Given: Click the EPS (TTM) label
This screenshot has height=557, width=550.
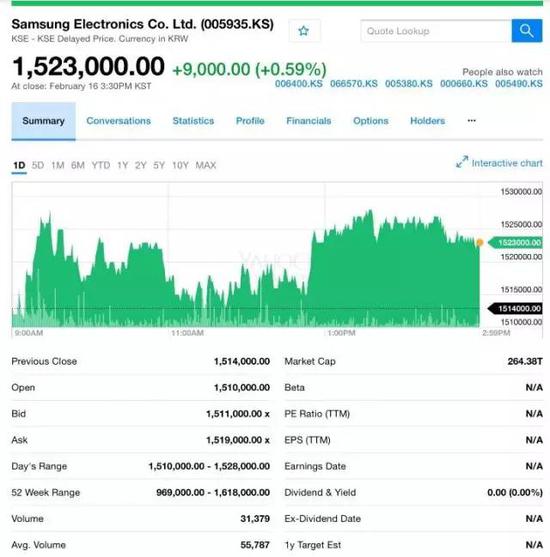Looking at the screenshot, I should pos(307,440).
